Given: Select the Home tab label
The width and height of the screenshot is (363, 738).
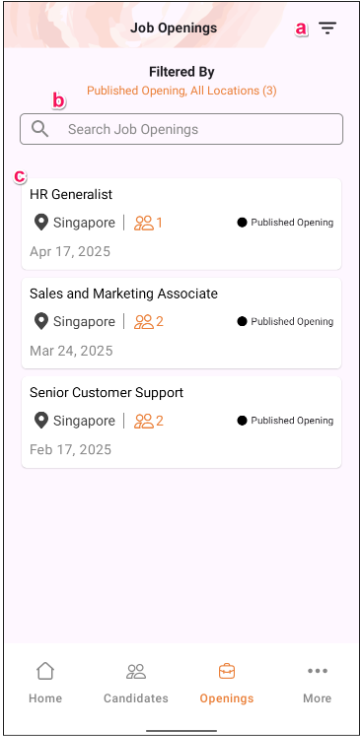Looking at the screenshot, I should (x=45, y=698).
